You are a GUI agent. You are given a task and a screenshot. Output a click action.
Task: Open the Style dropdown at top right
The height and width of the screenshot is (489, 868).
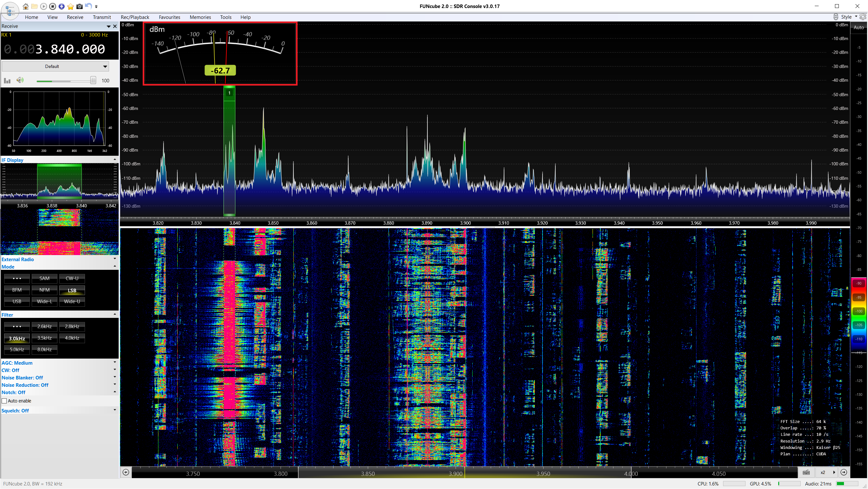pos(847,17)
